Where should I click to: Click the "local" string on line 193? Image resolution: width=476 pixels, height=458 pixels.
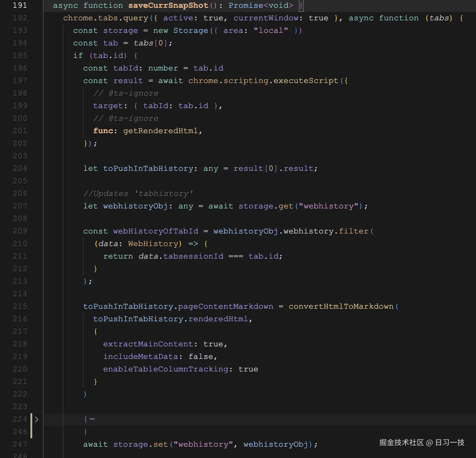(x=271, y=30)
